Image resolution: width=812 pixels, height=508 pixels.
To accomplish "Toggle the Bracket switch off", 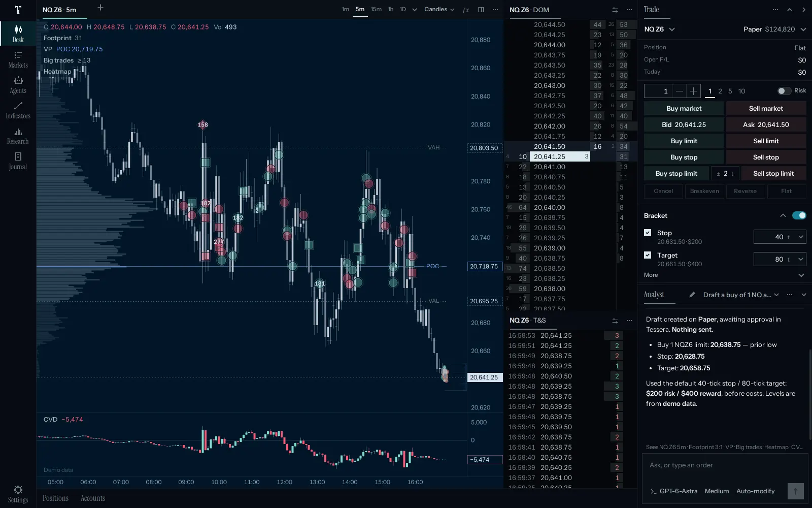I will tap(799, 215).
